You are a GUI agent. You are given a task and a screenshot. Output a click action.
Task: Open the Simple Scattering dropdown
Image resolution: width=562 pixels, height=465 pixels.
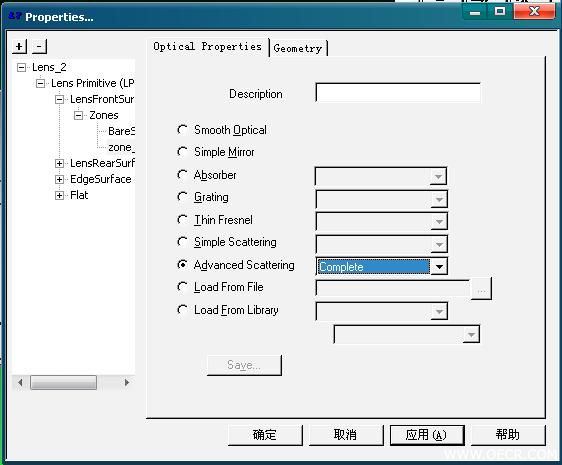[439, 244]
